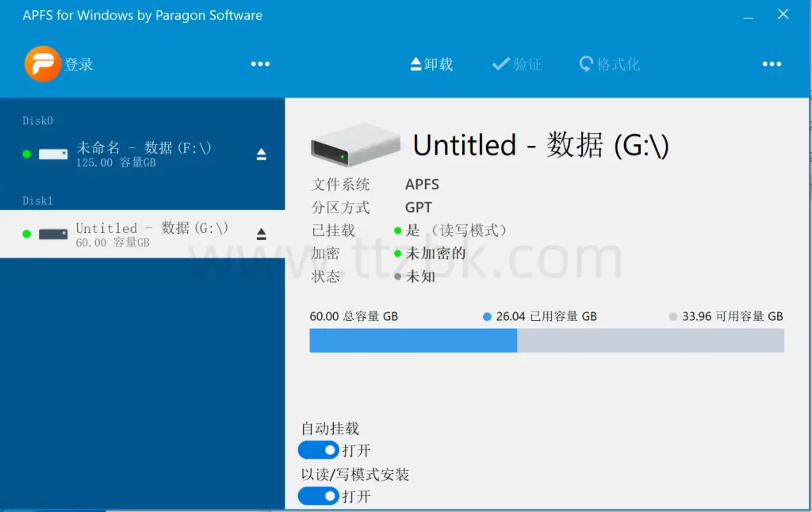812x512 pixels.
Task: Click the eject icon next to drive F:\
Action: click(x=261, y=155)
